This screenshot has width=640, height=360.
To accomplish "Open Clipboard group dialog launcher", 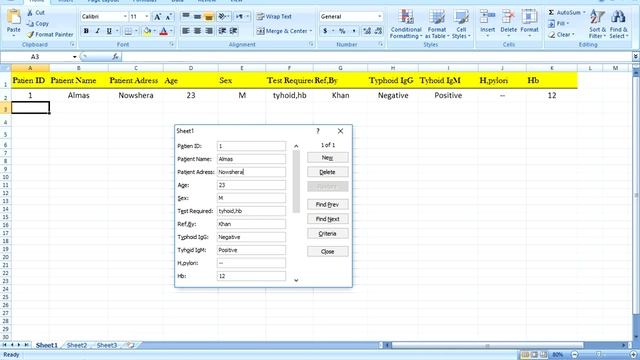I will pyautogui.click(x=72, y=44).
